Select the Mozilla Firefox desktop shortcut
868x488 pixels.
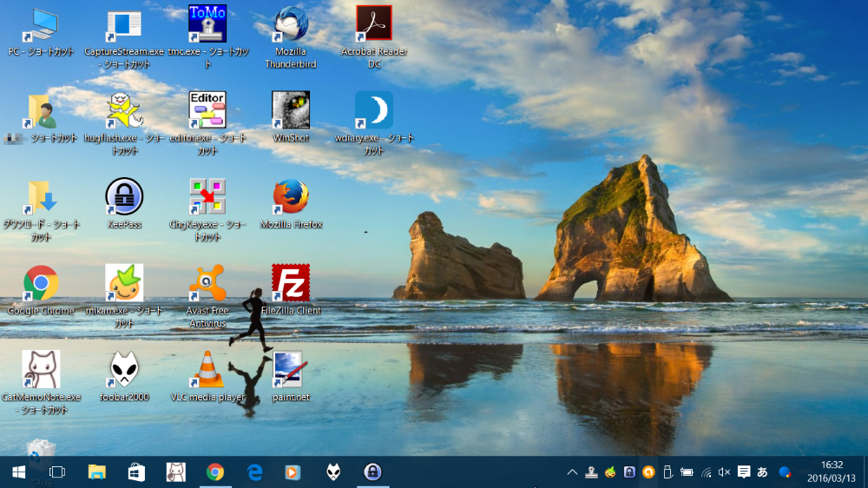tap(291, 197)
